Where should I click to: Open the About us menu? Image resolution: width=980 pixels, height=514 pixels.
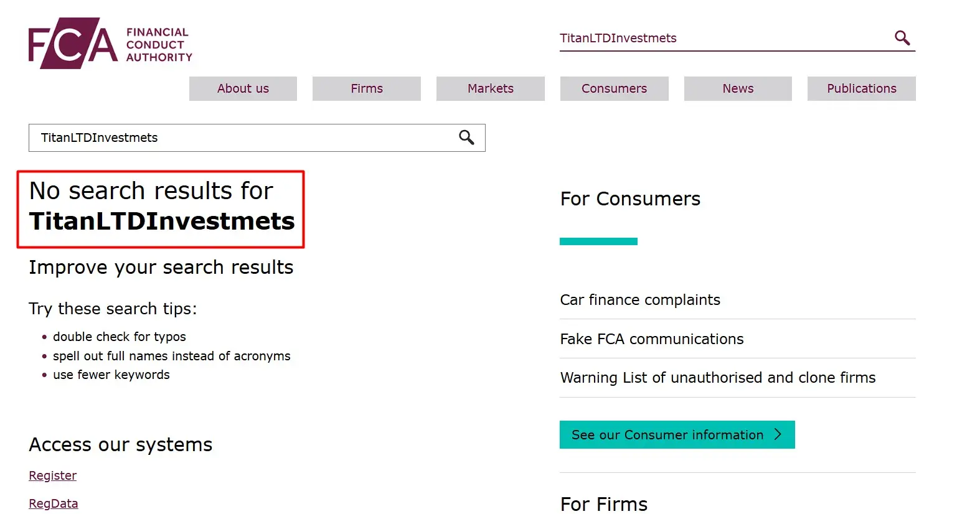[x=243, y=88]
